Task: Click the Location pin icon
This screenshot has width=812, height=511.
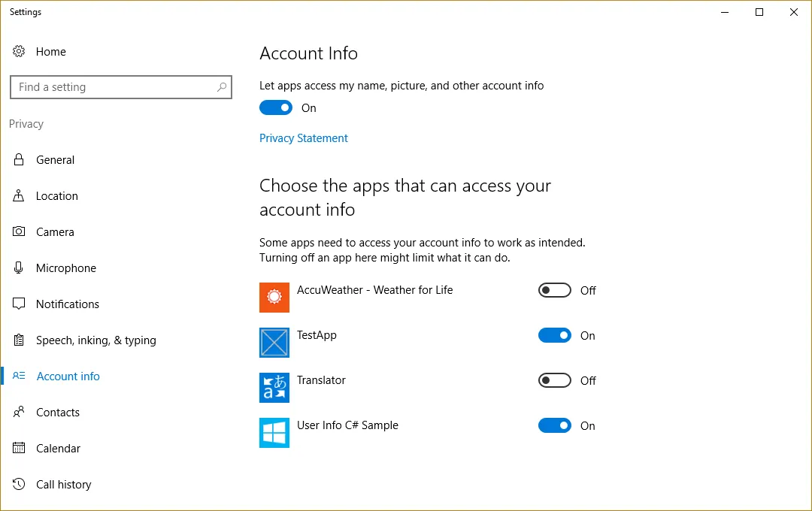Action: click(x=19, y=195)
